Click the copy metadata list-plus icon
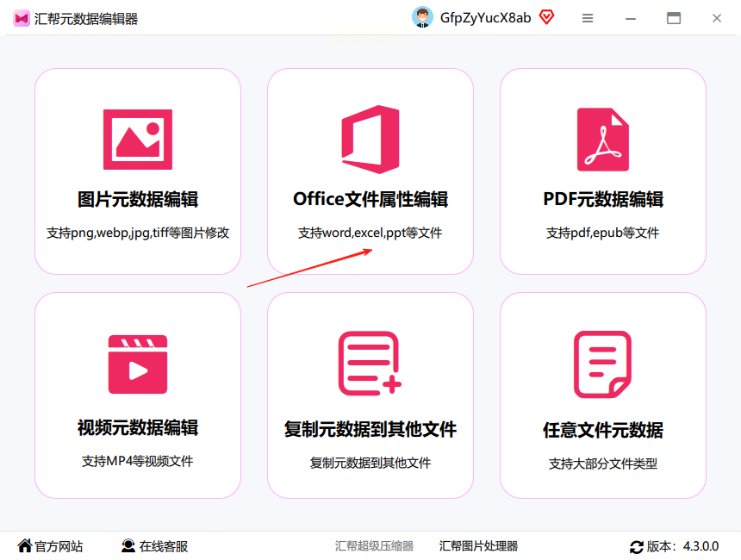Screen dimensions: 741x560 point(370,363)
